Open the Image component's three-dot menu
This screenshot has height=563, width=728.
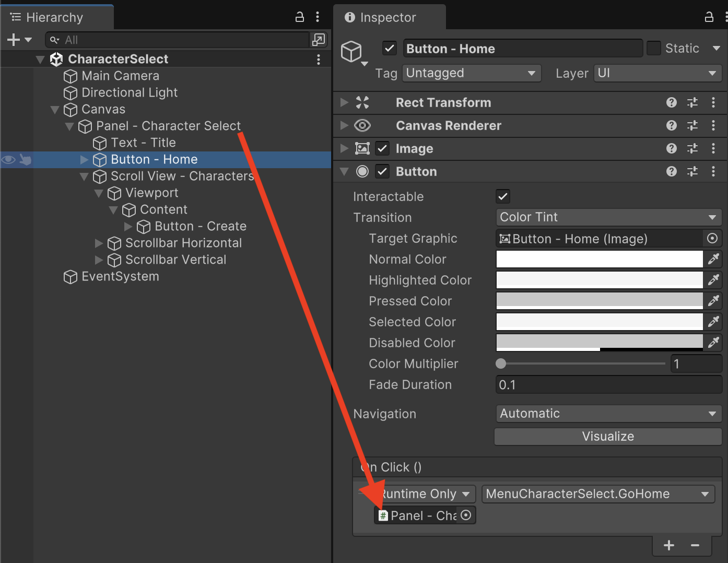pos(713,149)
